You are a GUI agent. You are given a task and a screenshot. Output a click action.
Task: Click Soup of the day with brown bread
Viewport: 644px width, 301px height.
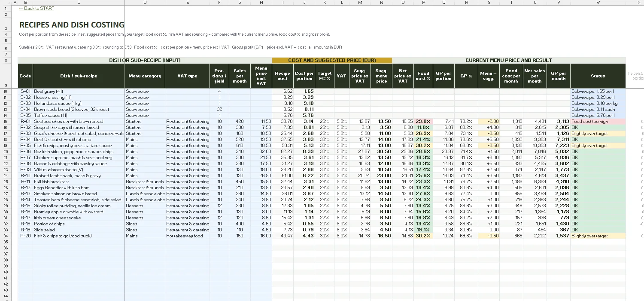click(79, 127)
